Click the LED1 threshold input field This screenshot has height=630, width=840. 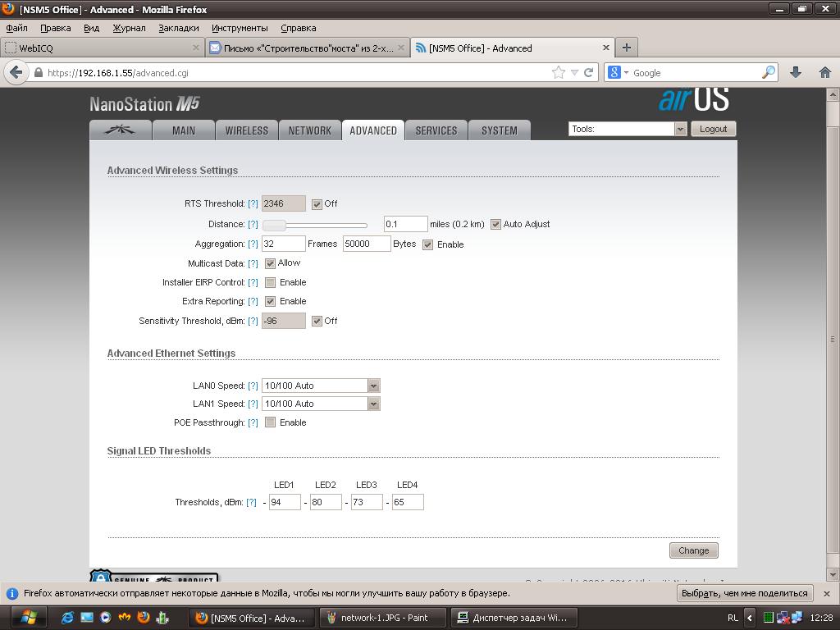[285, 503]
